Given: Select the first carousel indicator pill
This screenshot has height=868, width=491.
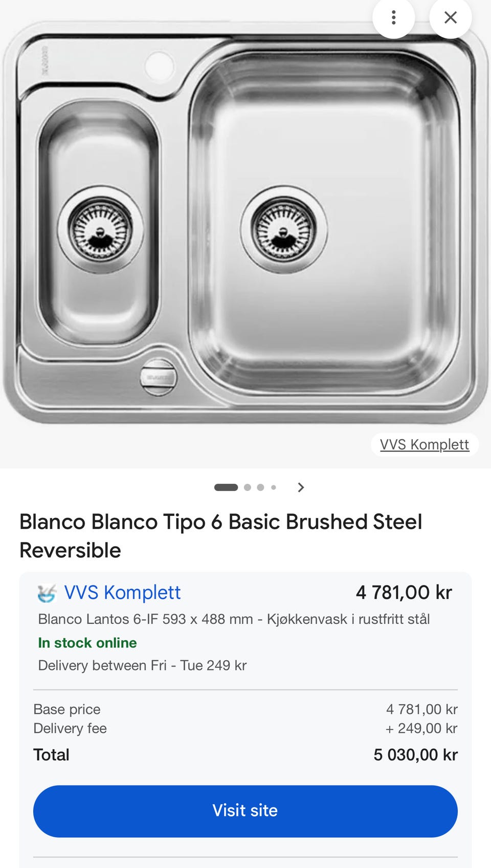Looking at the screenshot, I should (x=226, y=487).
